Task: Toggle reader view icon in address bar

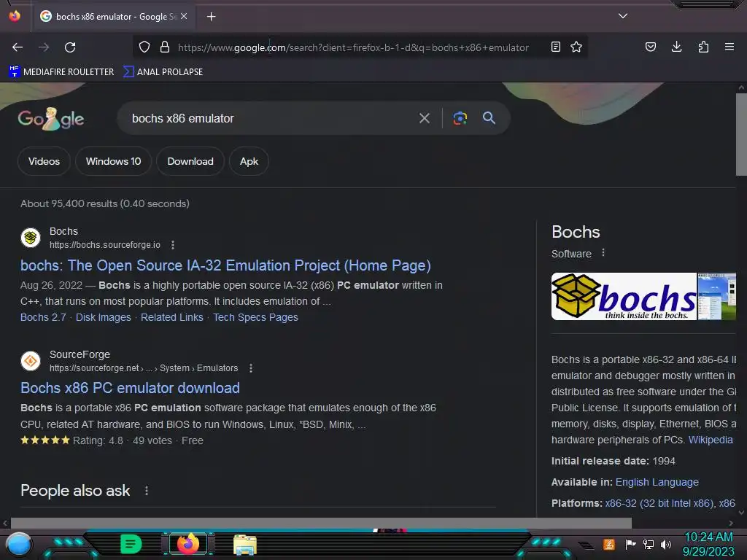Action: 555,47
